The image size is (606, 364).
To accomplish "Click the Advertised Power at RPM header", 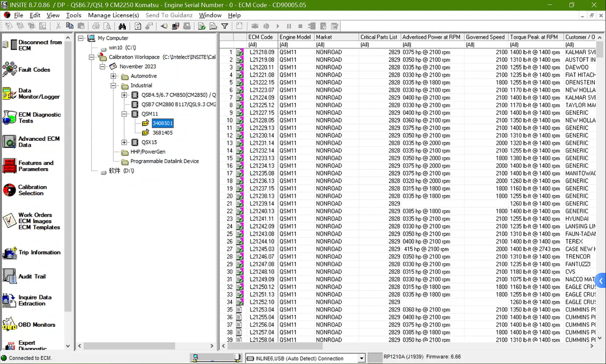I will pos(432,37).
